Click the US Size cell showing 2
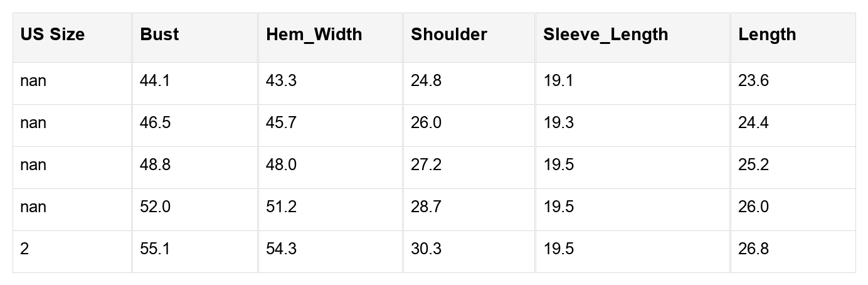Screen dimensions: 868x285 24,249
